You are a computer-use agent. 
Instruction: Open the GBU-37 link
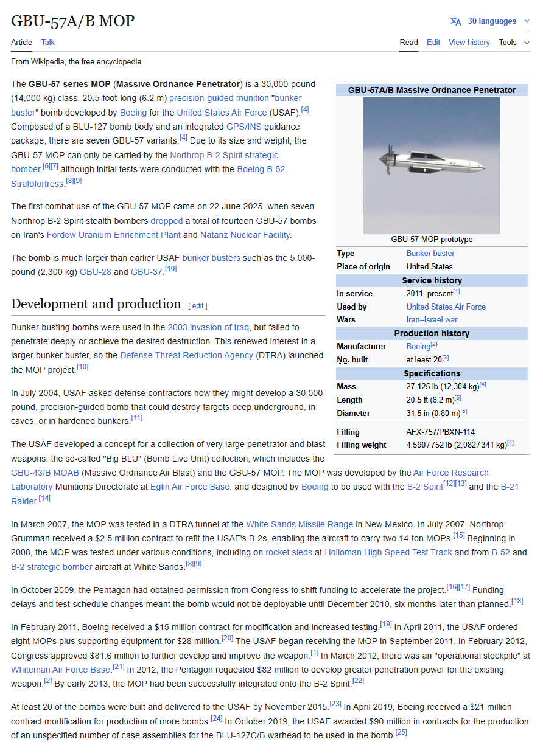click(147, 272)
